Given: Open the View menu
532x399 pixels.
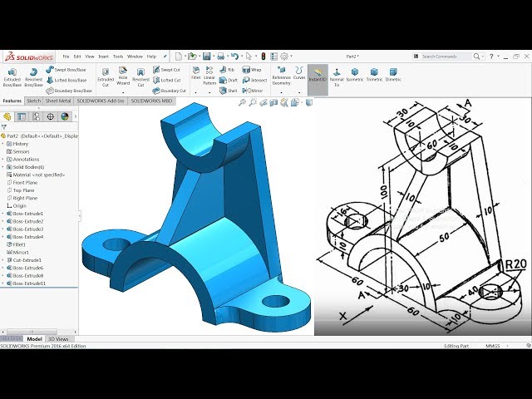Looking at the screenshot, I should (x=90, y=57).
